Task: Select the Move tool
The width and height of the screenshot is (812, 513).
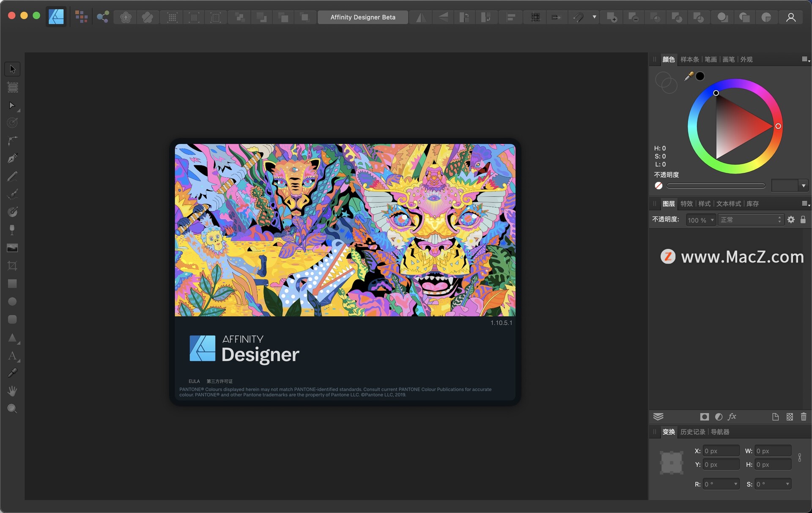Action: coord(12,69)
